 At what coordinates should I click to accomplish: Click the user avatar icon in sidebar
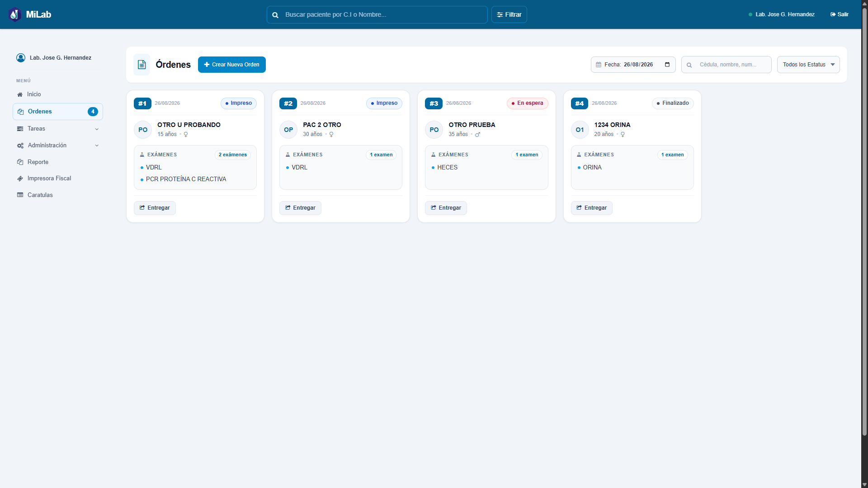(21, 58)
